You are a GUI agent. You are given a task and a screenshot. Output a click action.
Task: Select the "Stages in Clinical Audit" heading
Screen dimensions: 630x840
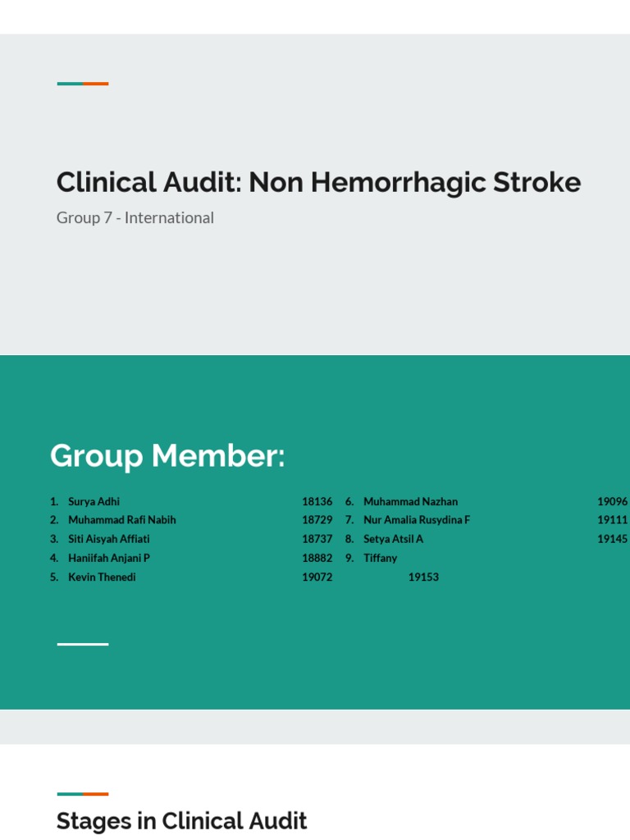181,821
